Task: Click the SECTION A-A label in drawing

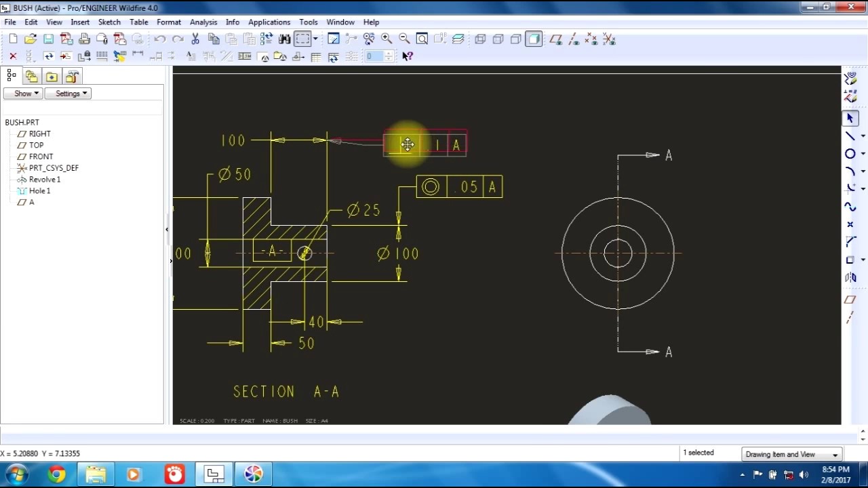Action: [286, 392]
